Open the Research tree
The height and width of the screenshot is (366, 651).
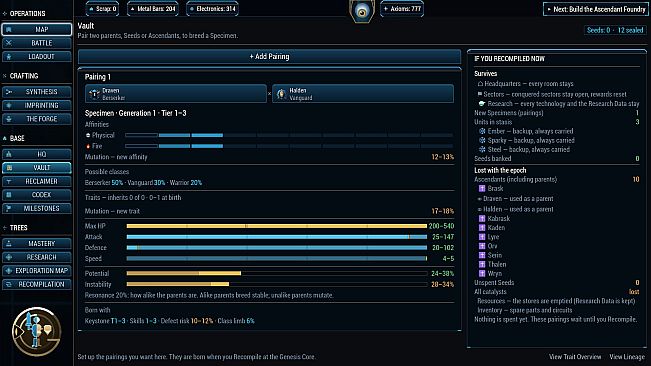point(37,257)
